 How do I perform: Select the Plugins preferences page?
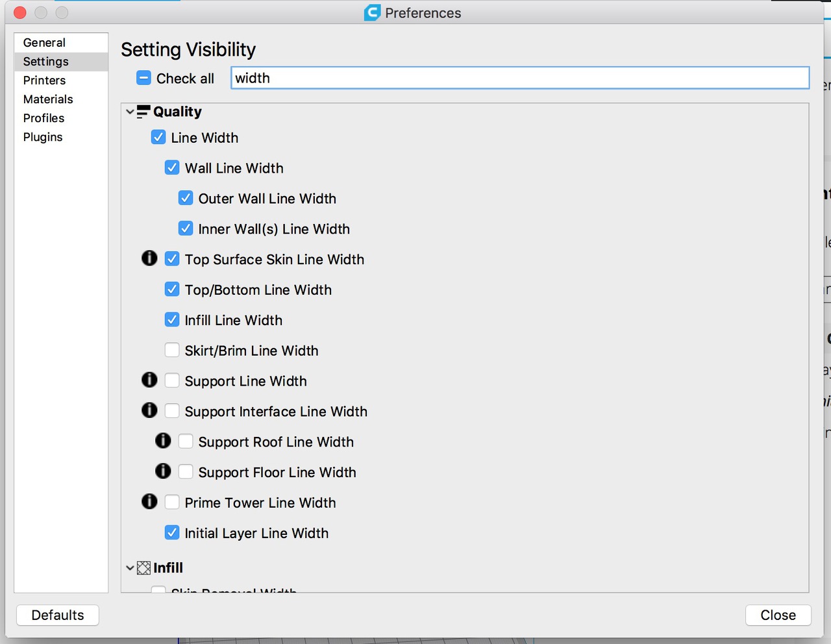click(x=43, y=137)
